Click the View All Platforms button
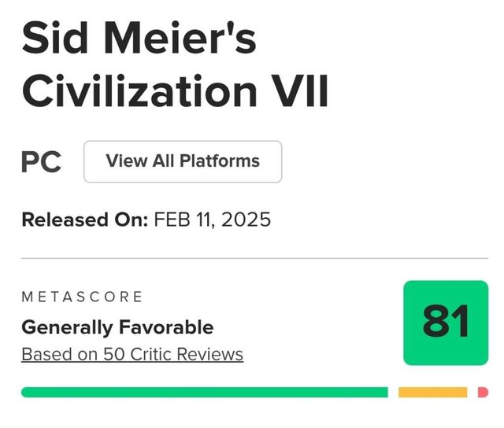 click(183, 161)
